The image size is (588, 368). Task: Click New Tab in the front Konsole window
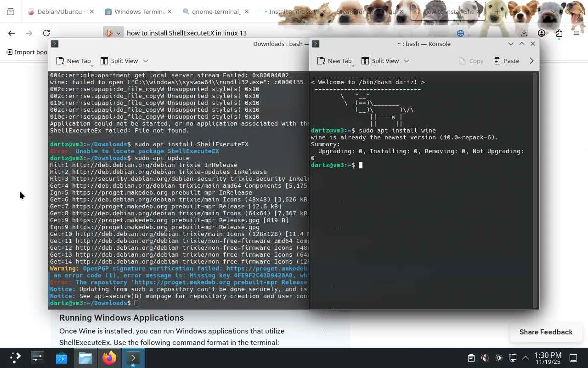[x=334, y=61]
